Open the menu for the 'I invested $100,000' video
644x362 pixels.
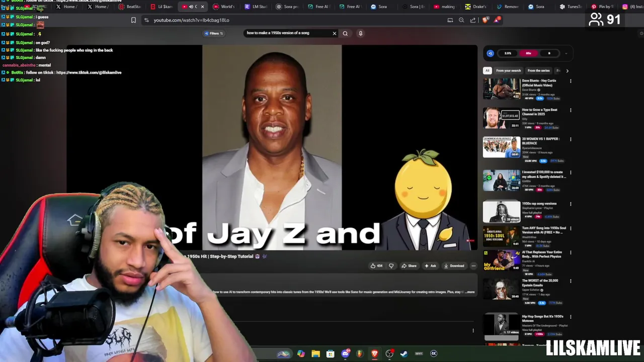coord(570,172)
